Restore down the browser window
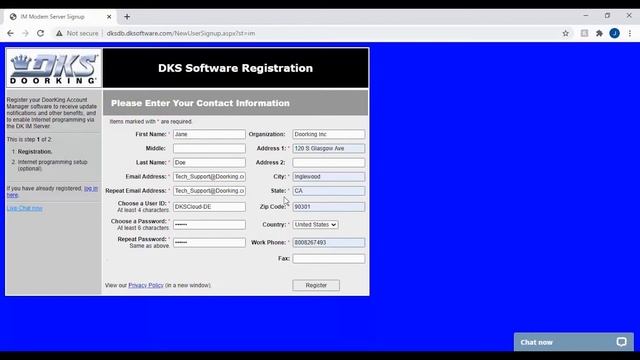The width and height of the screenshot is (640, 360). tap(607, 16)
